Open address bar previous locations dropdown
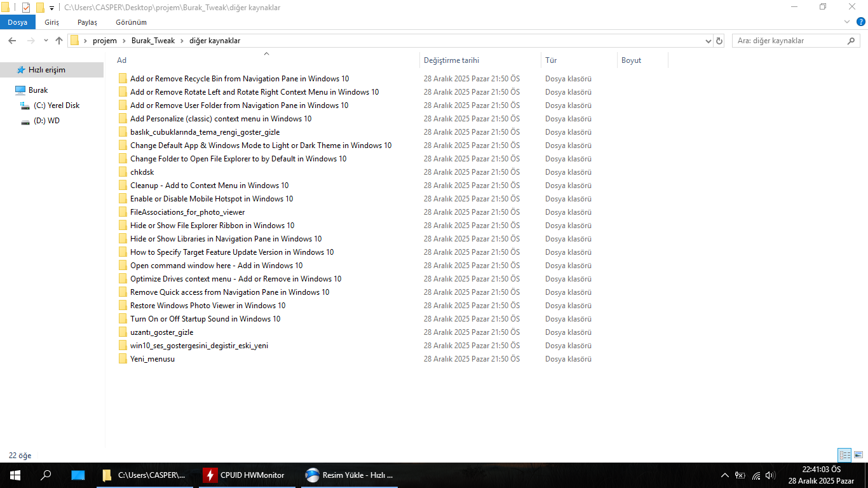The height and width of the screenshot is (488, 868). click(x=709, y=41)
